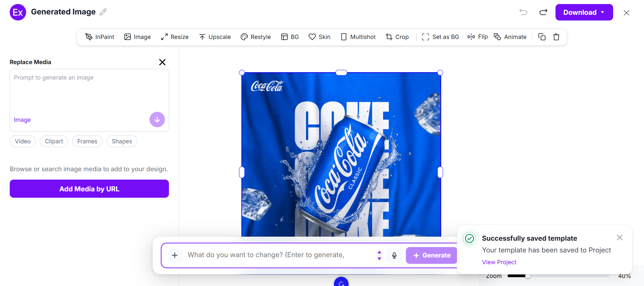Activate the Crop tool
This screenshot has height=286, width=644.
[397, 37]
